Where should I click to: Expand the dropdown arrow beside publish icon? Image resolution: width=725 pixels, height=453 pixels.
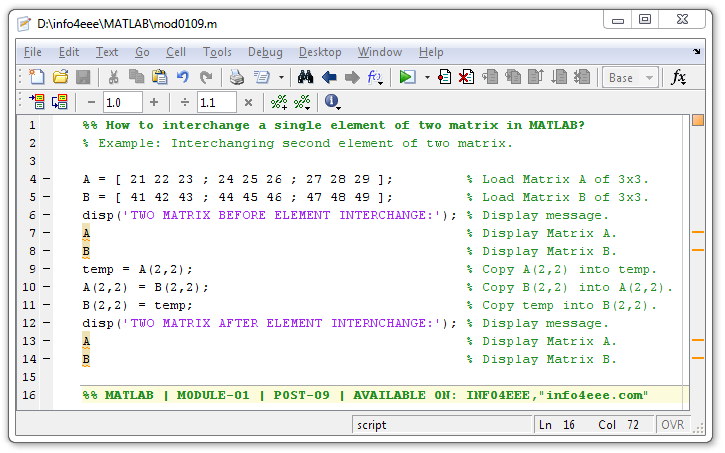281,78
